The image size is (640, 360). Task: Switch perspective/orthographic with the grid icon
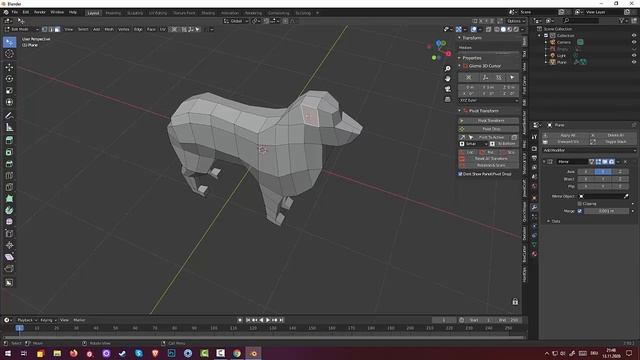[448, 99]
